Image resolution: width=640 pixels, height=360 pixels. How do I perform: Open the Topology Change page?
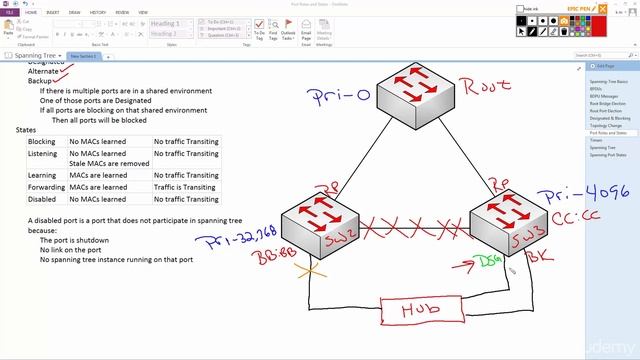click(x=606, y=126)
